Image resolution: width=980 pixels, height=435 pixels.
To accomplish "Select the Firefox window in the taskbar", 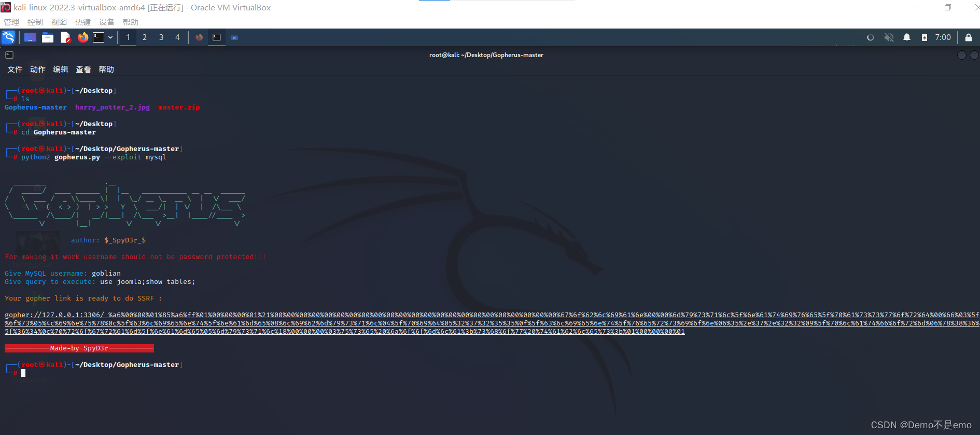I will click(199, 37).
